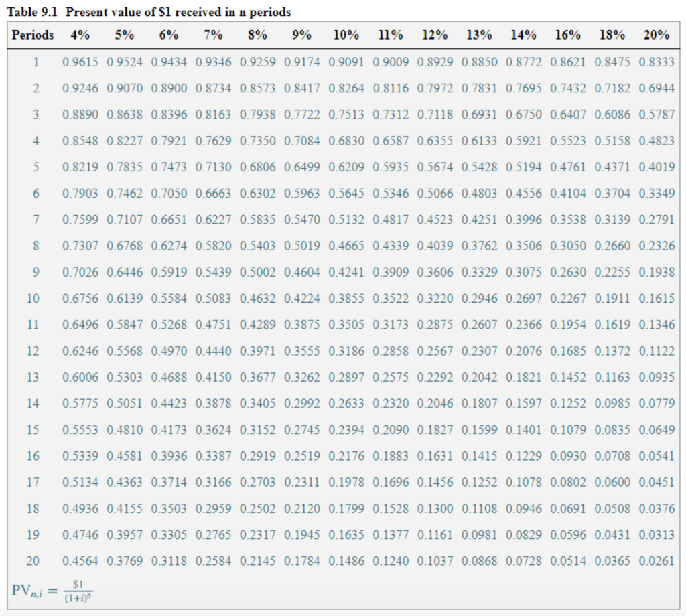Image resolution: width=686 pixels, height=616 pixels.
Task: Select the 11% column header
Action: 390,35
